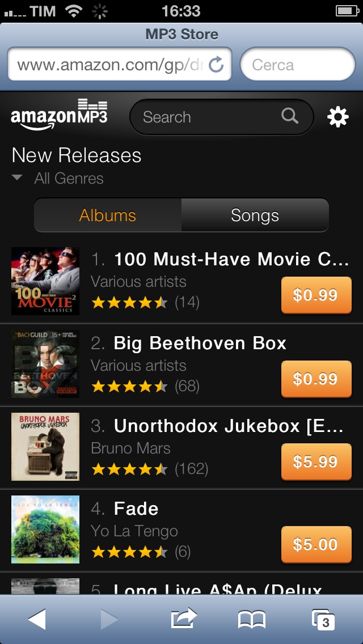
Task: Open the Bruno Mars album cover thumbnail
Action: click(45, 447)
